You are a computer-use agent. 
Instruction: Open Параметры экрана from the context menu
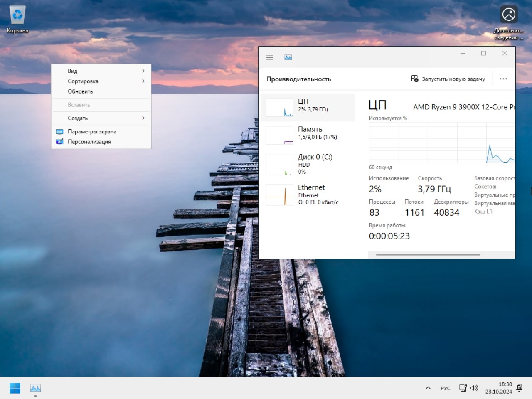point(92,132)
